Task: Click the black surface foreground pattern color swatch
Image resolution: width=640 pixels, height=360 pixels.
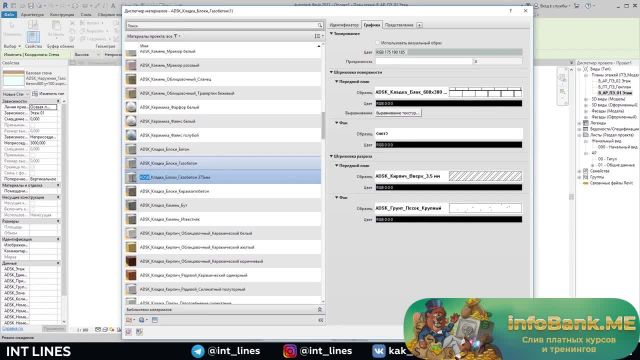Action: coord(449,104)
